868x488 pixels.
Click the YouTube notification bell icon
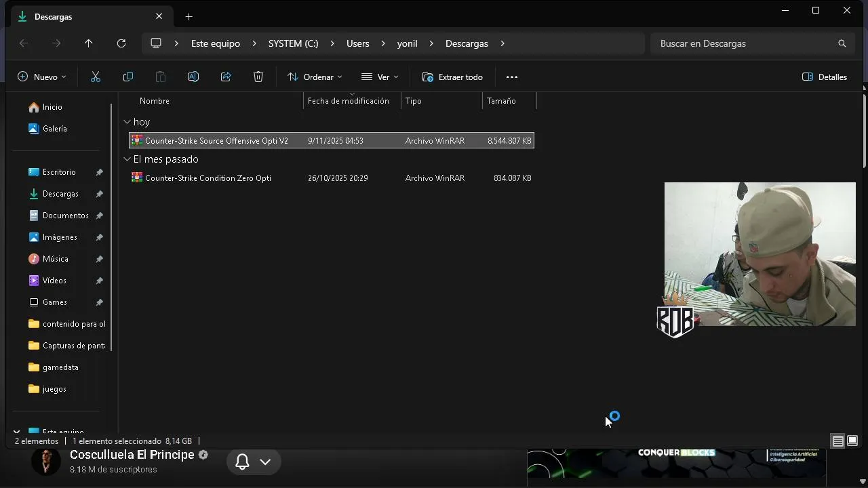click(x=242, y=462)
